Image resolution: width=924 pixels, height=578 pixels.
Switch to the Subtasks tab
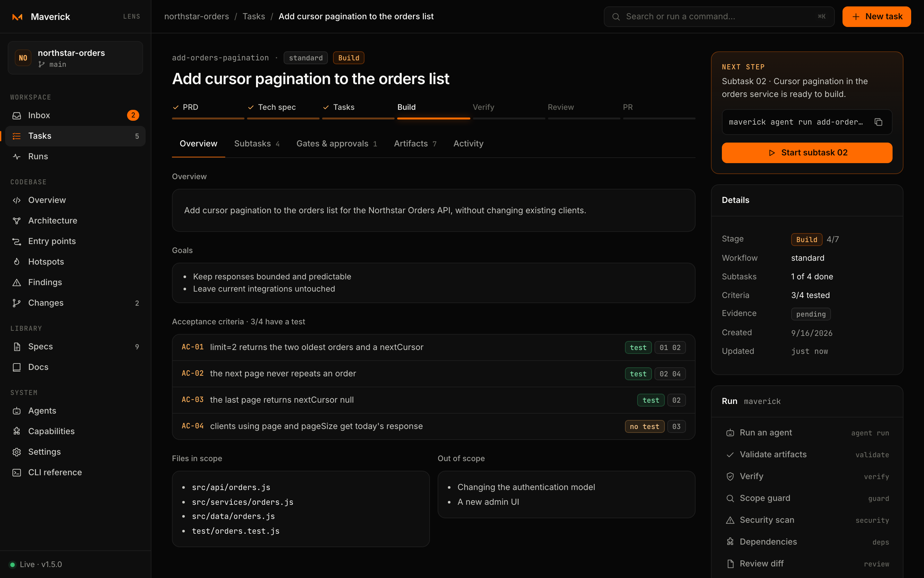click(257, 144)
